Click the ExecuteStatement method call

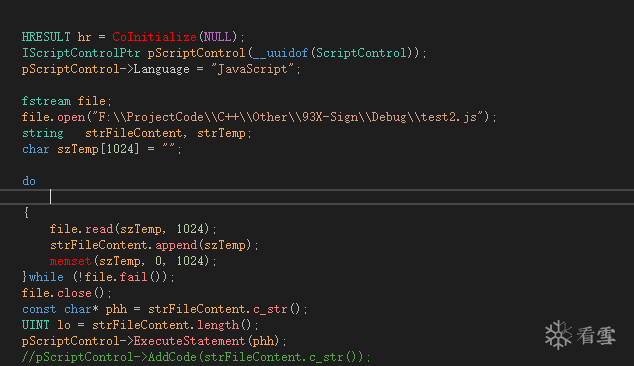coord(189,341)
